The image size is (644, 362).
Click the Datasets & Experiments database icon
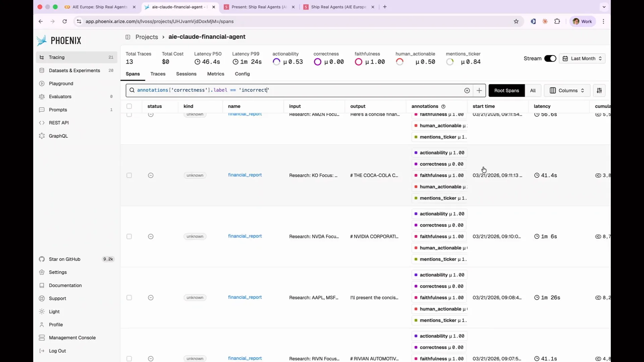42,70
